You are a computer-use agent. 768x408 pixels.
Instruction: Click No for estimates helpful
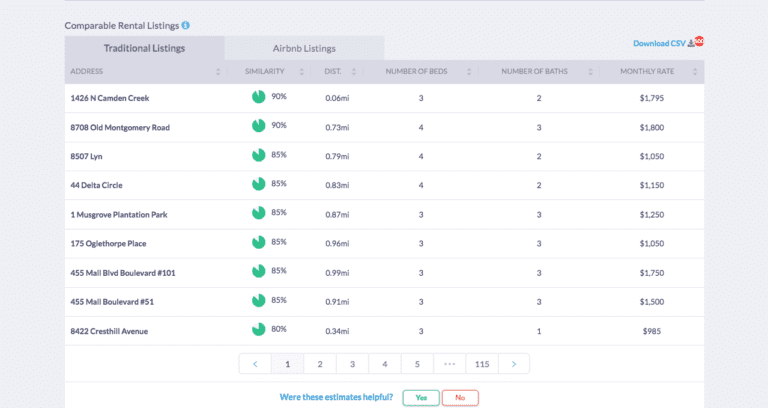point(460,397)
